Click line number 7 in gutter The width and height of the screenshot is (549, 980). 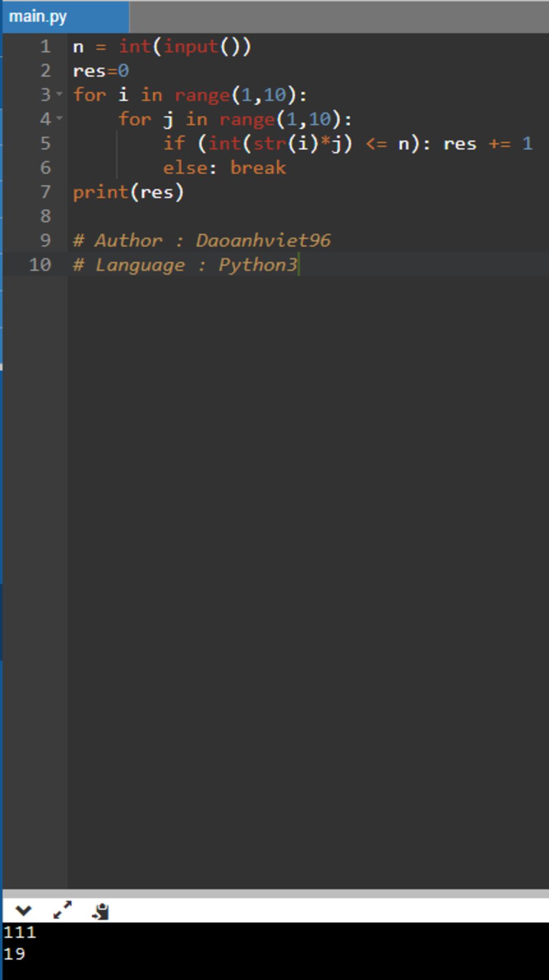click(46, 192)
